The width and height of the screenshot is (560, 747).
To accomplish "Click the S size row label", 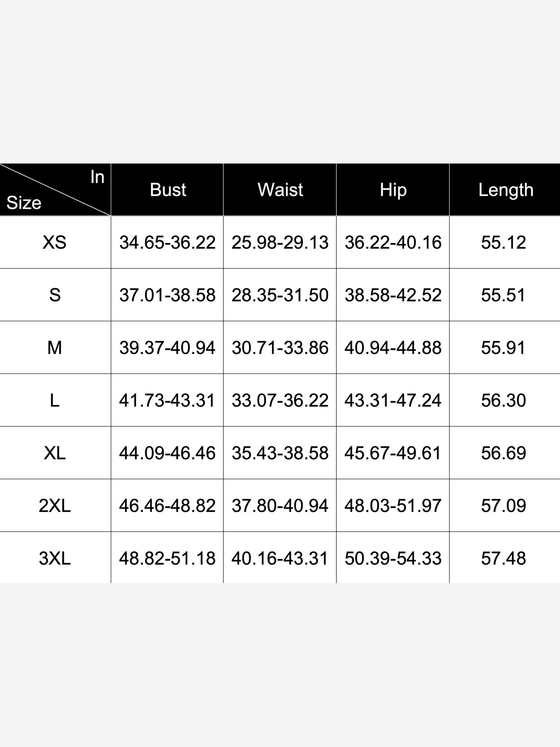I will [x=55, y=295].
